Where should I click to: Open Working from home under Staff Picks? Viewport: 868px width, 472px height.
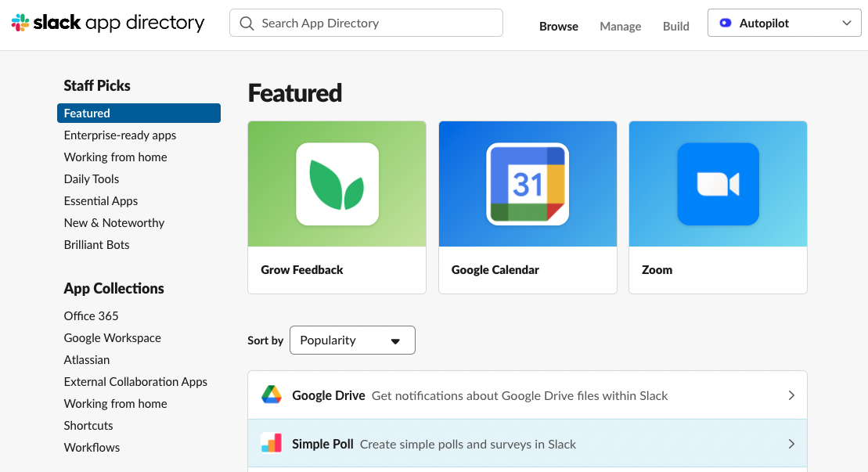pyautogui.click(x=115, y=157)
